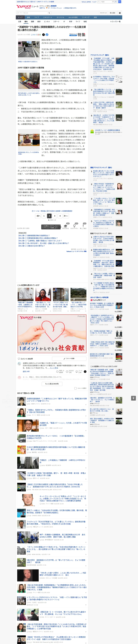This screenshot has height=644, width=138.
Task: Select the 国際 category
Action: coord(32,22)
